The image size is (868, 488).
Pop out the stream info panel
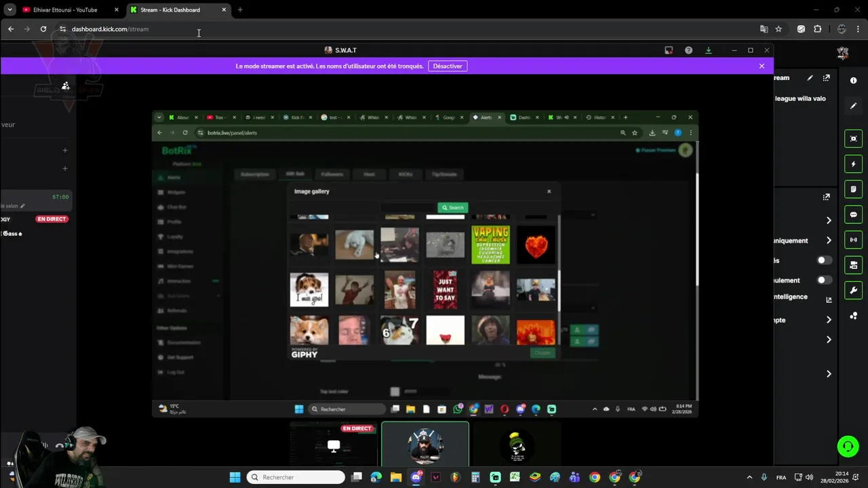coord(826,78)
